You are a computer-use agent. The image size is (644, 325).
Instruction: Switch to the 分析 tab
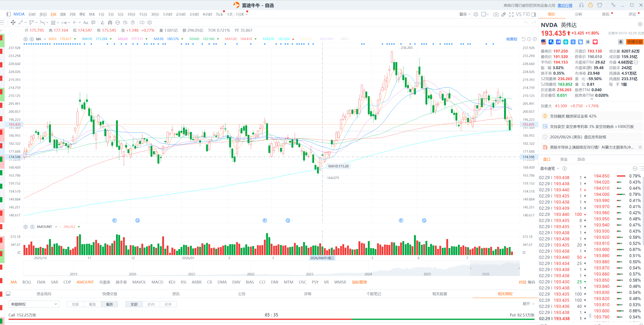click(x=578, y=14)
